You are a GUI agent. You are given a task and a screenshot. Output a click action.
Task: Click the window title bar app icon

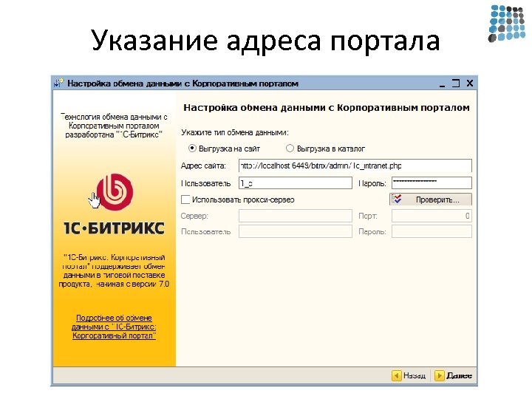coord(58,83)
